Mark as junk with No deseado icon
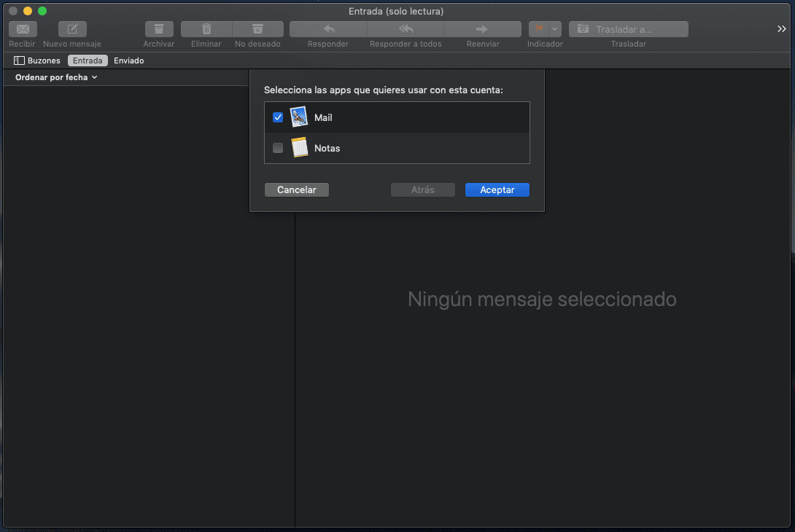Image resolution: width=795 pixels, height=532 pixels. (x=257, y=29)
